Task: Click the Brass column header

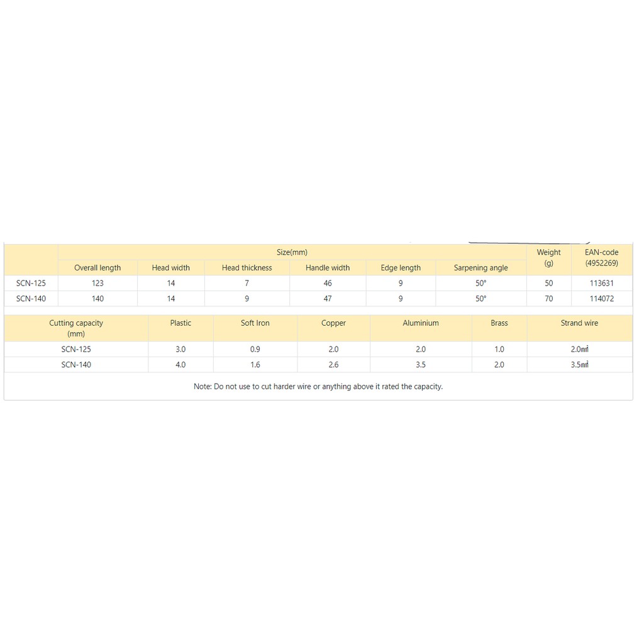Action: click(499, 323)
